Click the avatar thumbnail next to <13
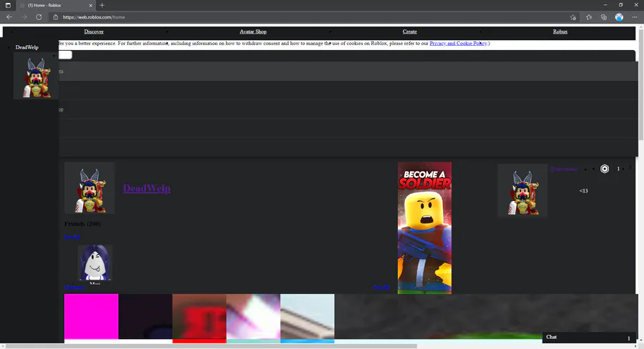The height and width of the screenshot is (349, 644). tap(522, 190)
